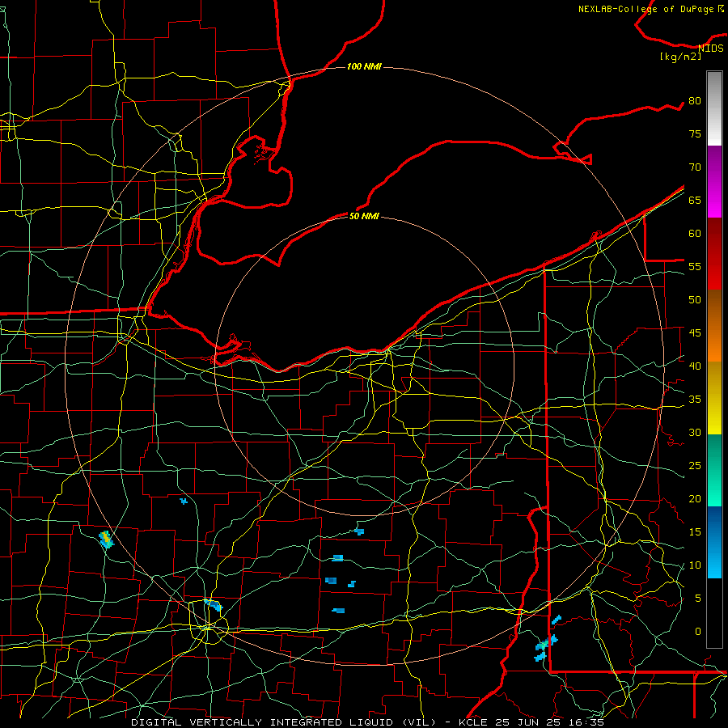Click the bottom caption Digital Vertically Integrated Liquid
The height and width of the screenshot is (728, 728).
point(367,722)
